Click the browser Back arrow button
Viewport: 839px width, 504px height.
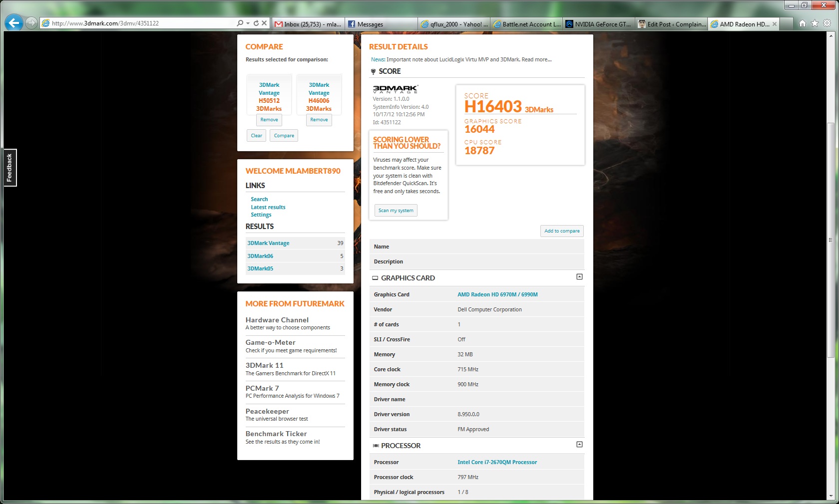[13, 23]
